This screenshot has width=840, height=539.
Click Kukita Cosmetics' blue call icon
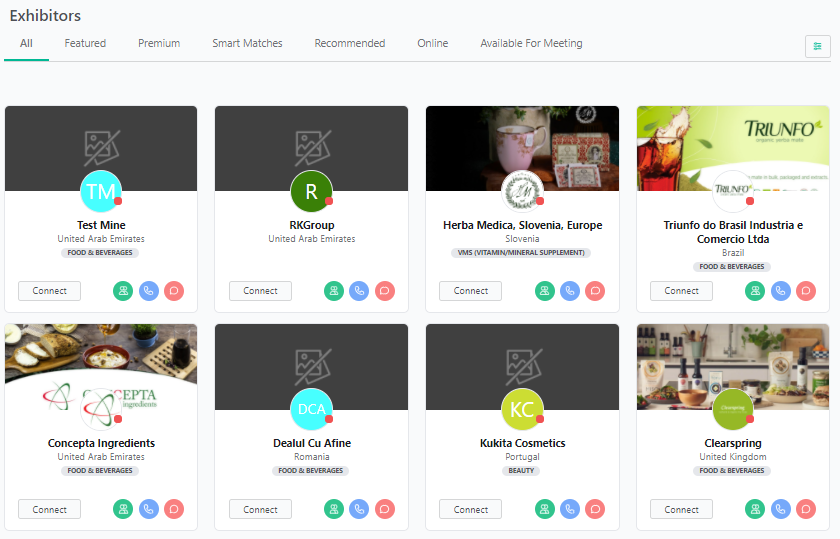click(570, 509)
